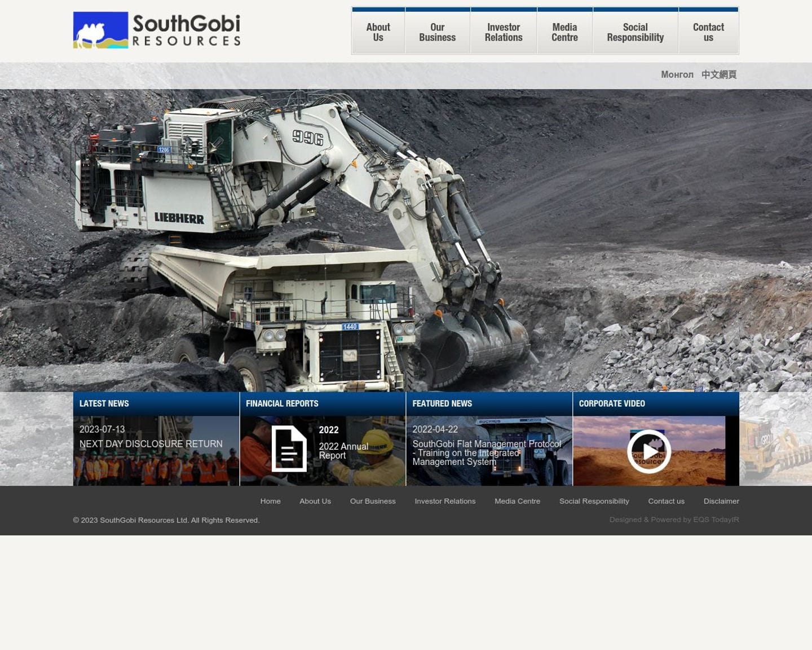This screenshot has width=812, height=650.
Task: Open the Next Day Disclosure Return news
Action: click(x=151, y=444)
